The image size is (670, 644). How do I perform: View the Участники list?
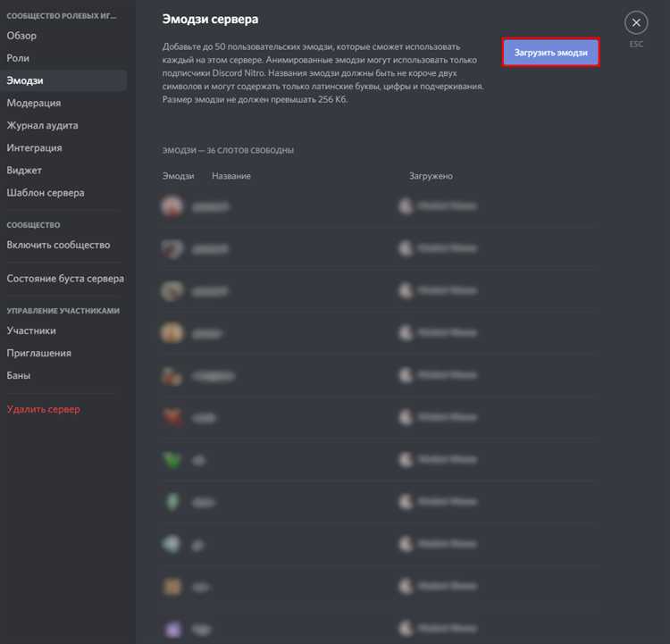tap(31, 330)
